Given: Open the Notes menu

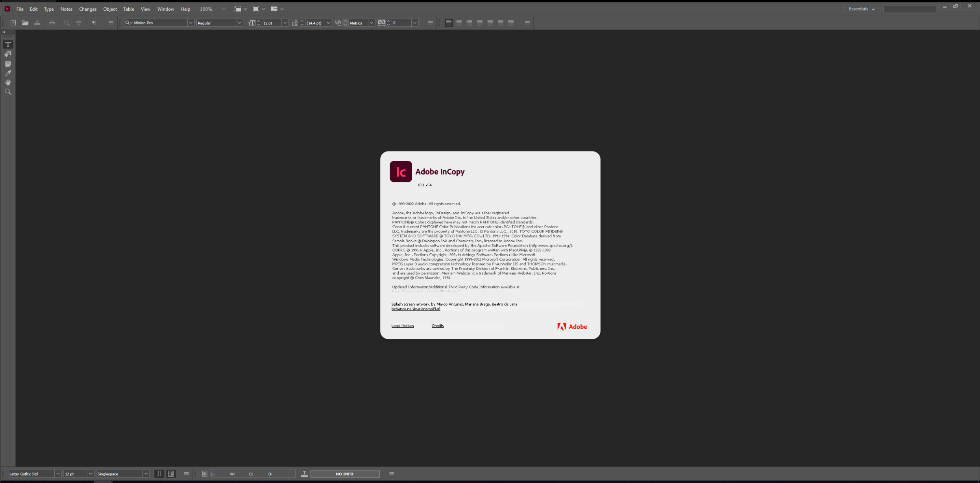Looking at the screenshot, I should 66,9.
